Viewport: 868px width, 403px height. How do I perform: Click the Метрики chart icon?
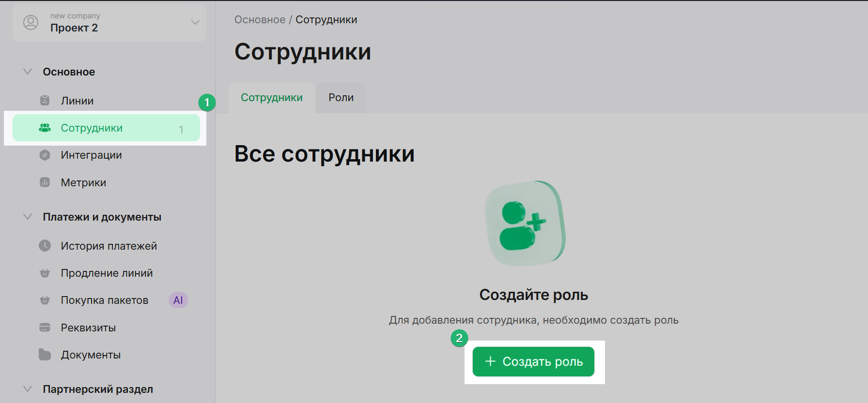click(x=45, y=182)
